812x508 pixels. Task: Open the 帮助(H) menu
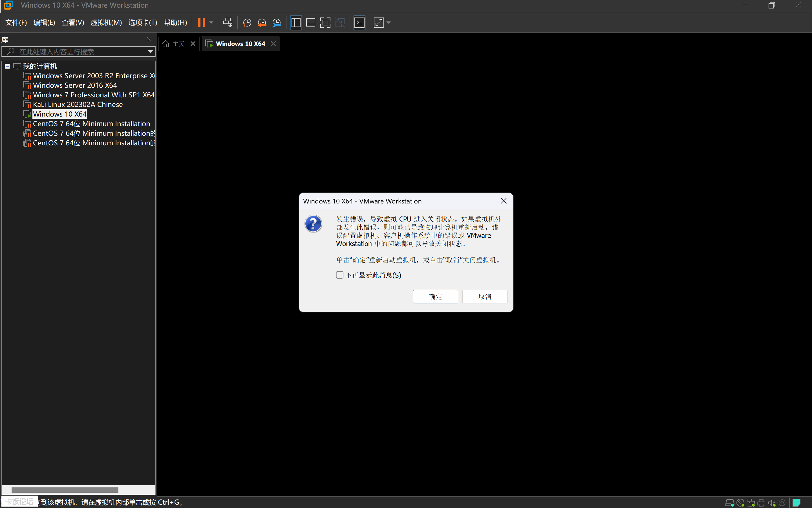[x=175, y=23]
